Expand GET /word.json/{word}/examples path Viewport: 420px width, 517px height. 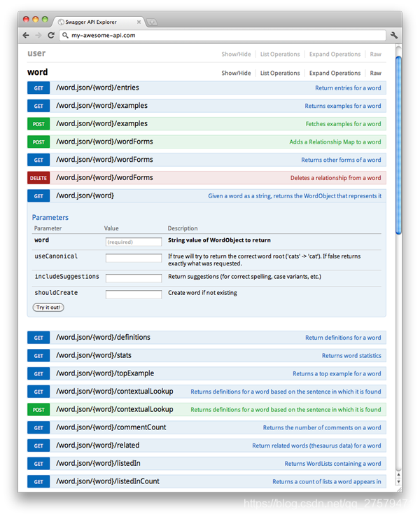click(101, 106)
